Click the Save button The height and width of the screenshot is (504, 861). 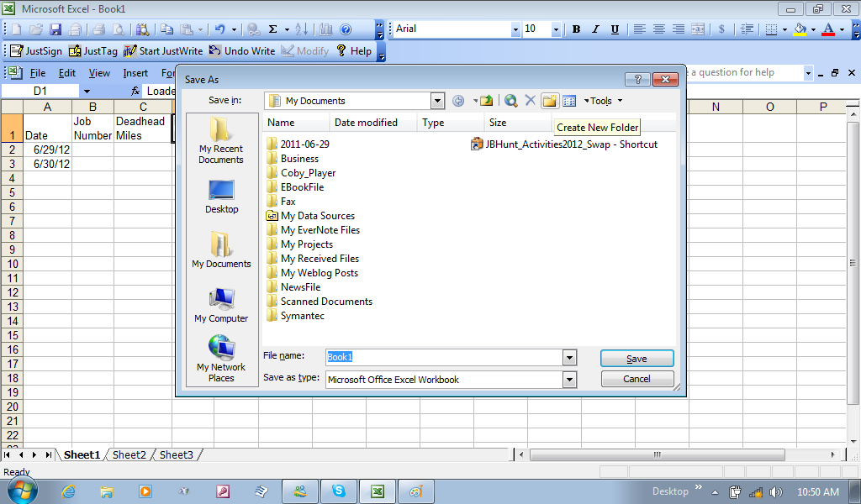tap(637, 359)
